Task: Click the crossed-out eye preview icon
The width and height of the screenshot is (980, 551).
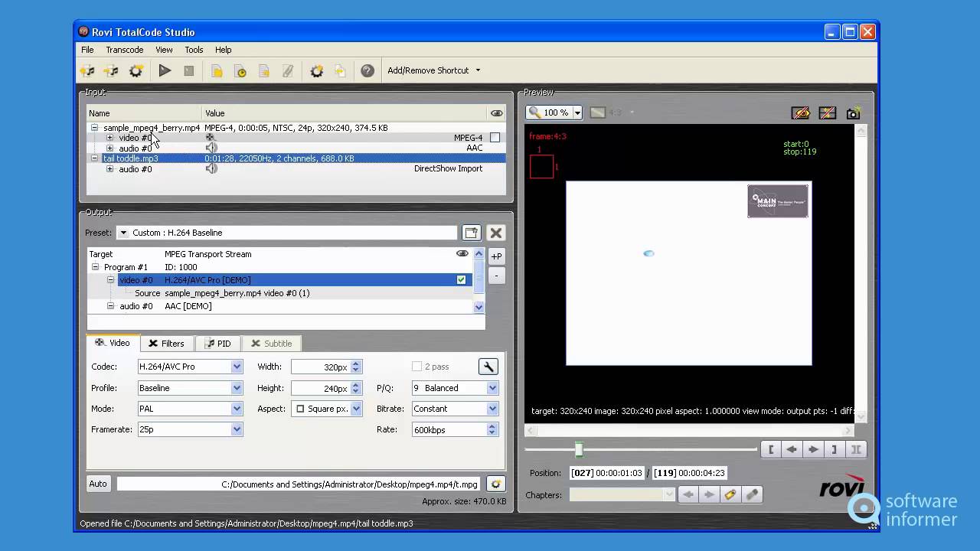Action: [801, 112]
